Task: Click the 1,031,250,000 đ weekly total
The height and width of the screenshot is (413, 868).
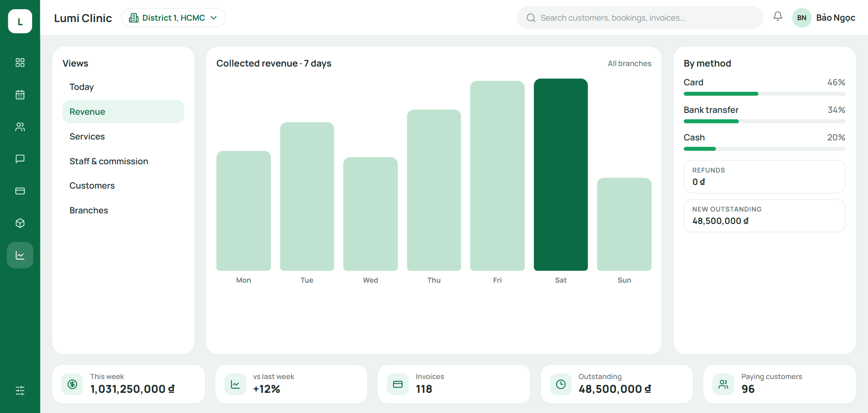Action: point(132,389)
